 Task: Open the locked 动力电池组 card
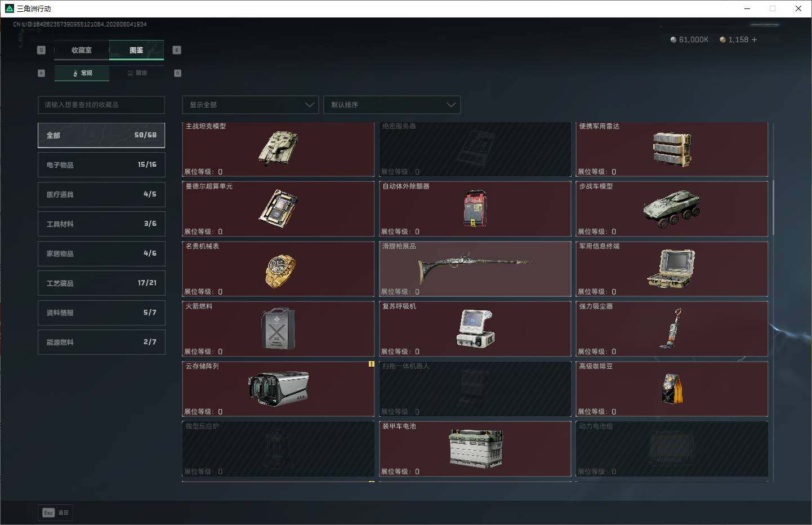point(672,449)
